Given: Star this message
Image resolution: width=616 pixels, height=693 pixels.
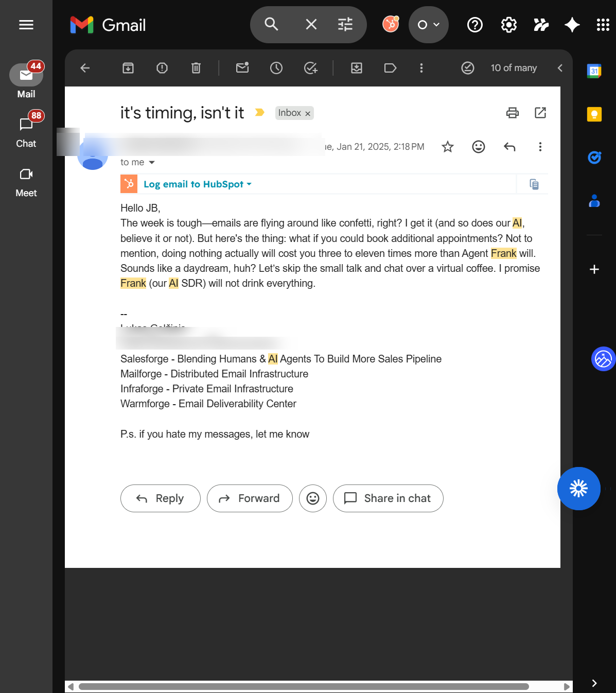Looking at the screenshot, I should [x=448, y=147].
